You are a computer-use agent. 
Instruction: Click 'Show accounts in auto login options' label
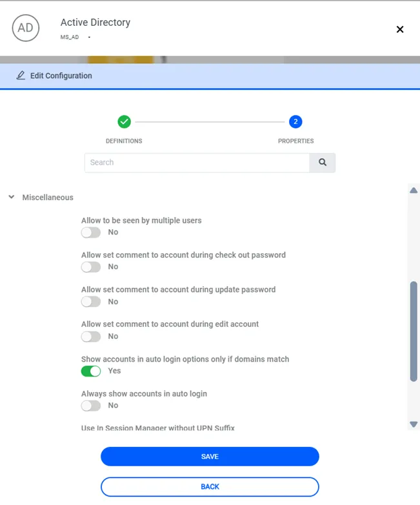185,359
